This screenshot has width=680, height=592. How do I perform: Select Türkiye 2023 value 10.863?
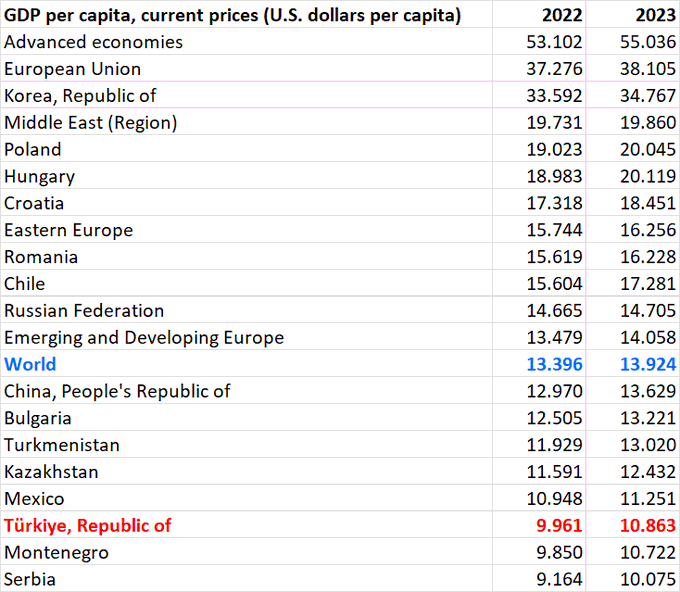tap(648, 526)
